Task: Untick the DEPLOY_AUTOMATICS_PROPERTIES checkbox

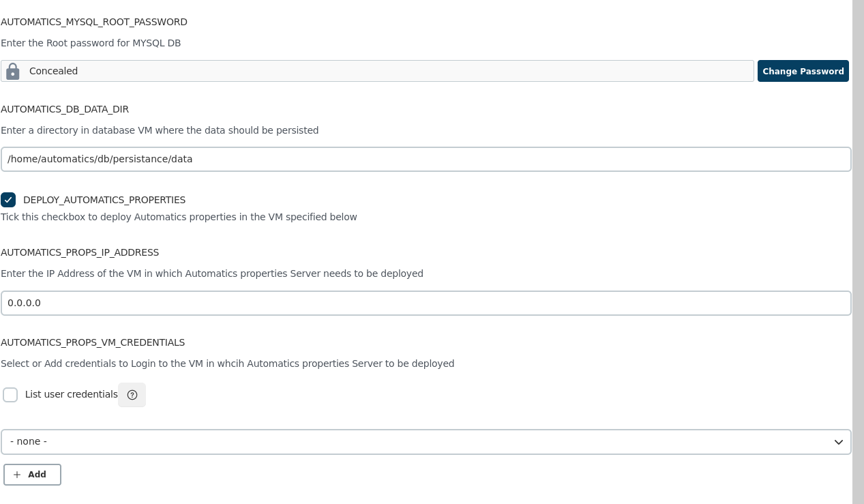Action: tap(8, 200)
